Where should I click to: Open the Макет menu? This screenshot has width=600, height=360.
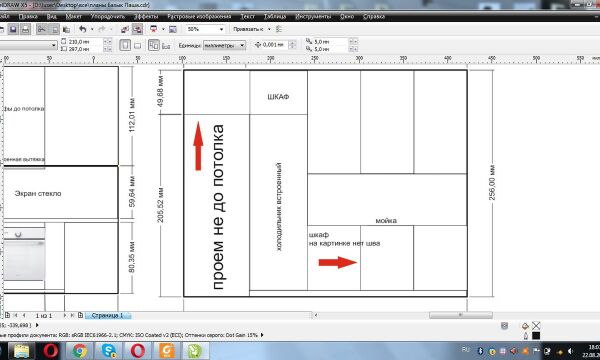73,16
